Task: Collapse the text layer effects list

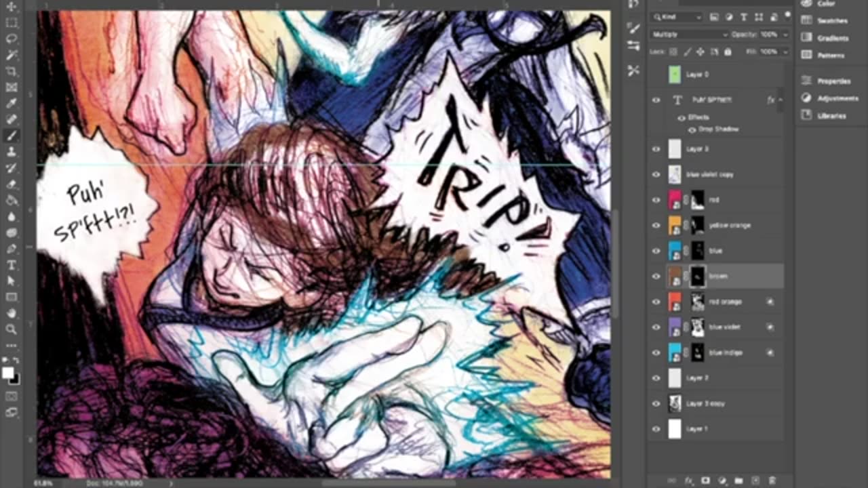Action: point(780,100)
